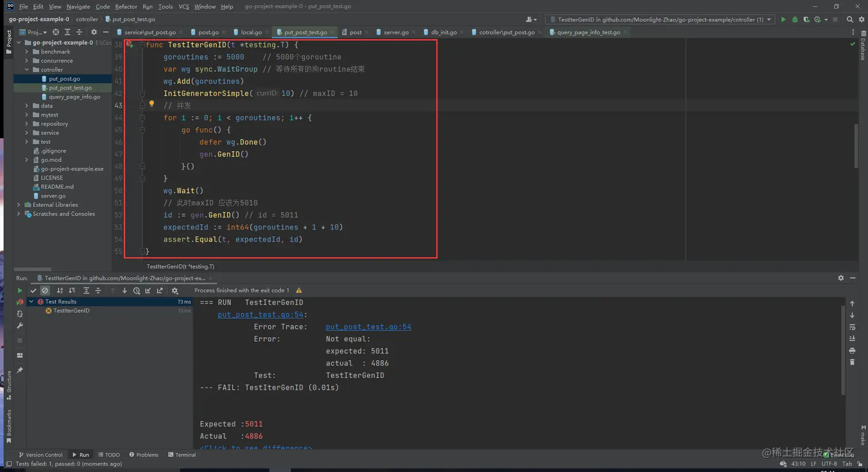The width and height of the screenshot is (868, 472).
Task: Open the Bookmarks side panel
Action: (x=9, y=426)
